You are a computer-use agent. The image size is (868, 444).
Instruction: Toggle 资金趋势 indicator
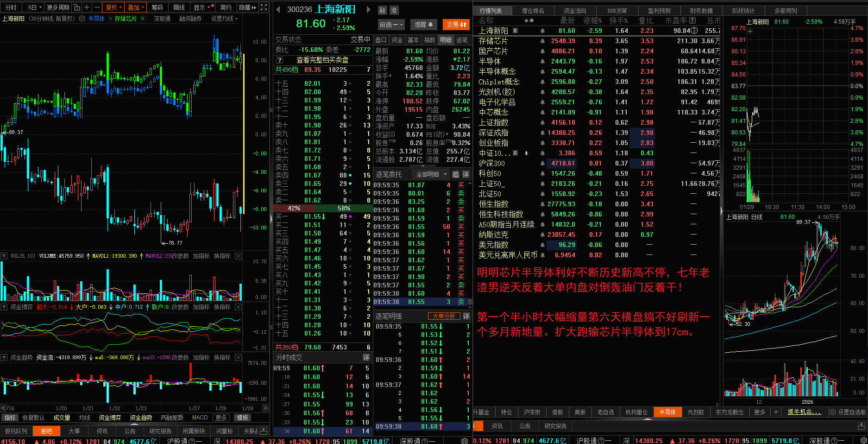(x=141, y=418)
